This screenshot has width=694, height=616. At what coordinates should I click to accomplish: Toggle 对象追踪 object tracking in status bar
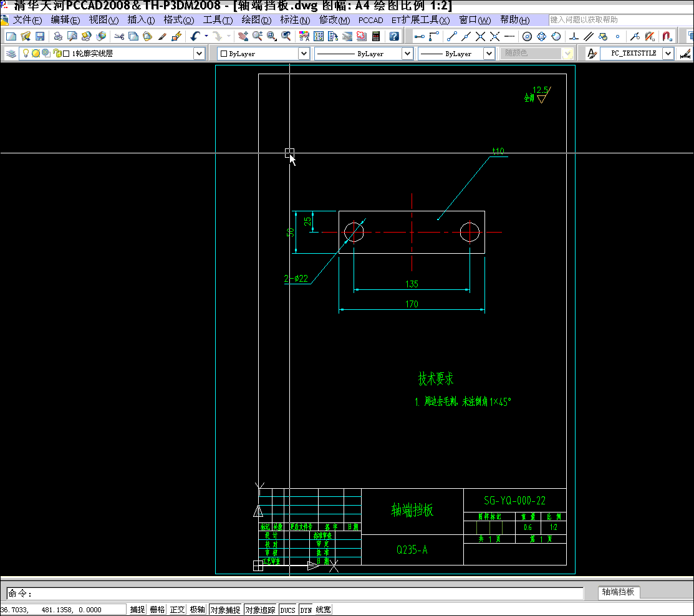[260, 609]
